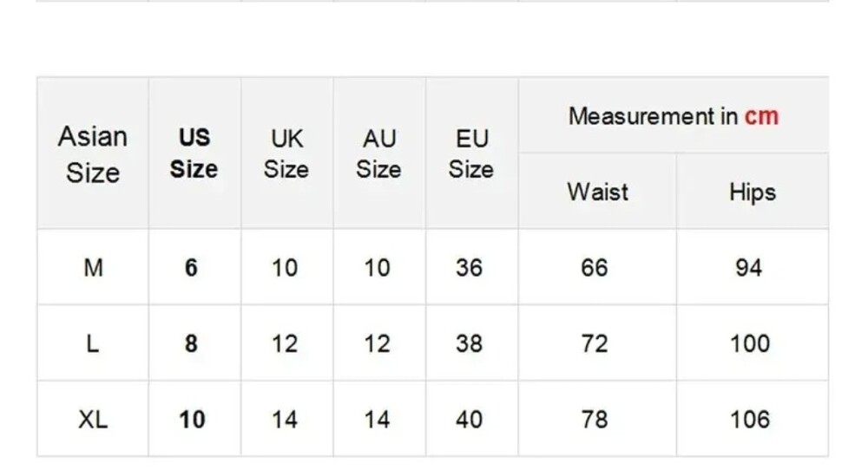868x470 pixels.
Task: Select the M Asian size cell
Action: coord(93,268)
